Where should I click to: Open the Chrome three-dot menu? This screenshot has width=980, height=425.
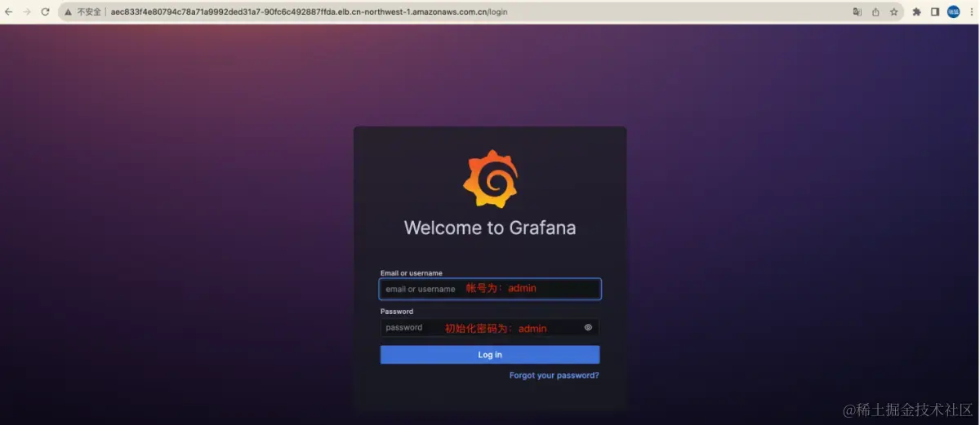point(971,12)
